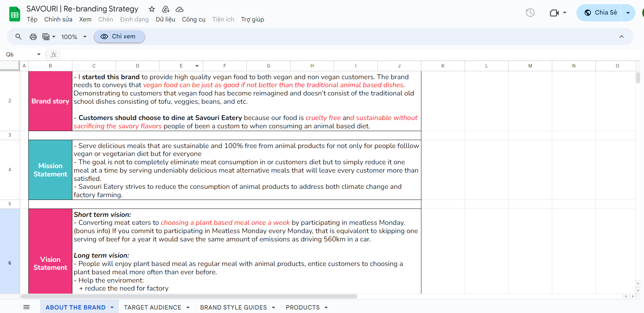Click the print icon
Image resolution: width=644 pixels, height=313 pixels.
tap(33, 37)
